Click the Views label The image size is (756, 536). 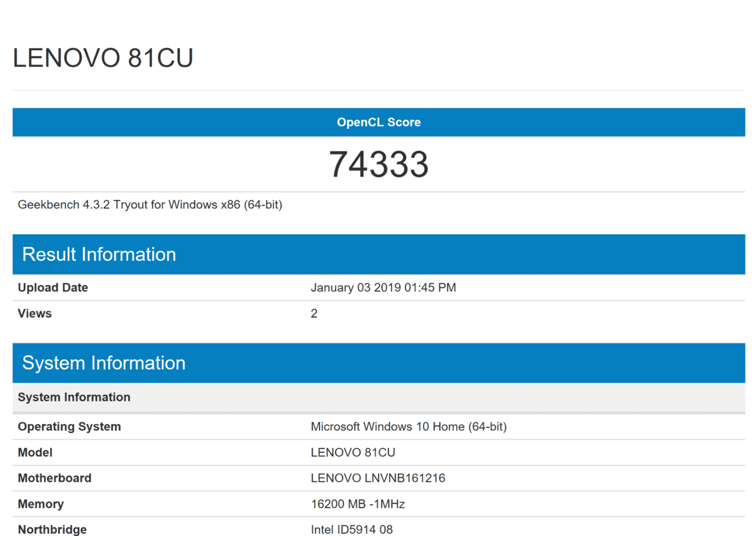coord(35,313)
